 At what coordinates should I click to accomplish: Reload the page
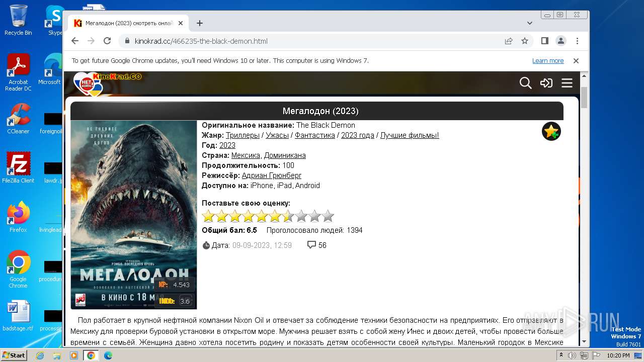107,41
